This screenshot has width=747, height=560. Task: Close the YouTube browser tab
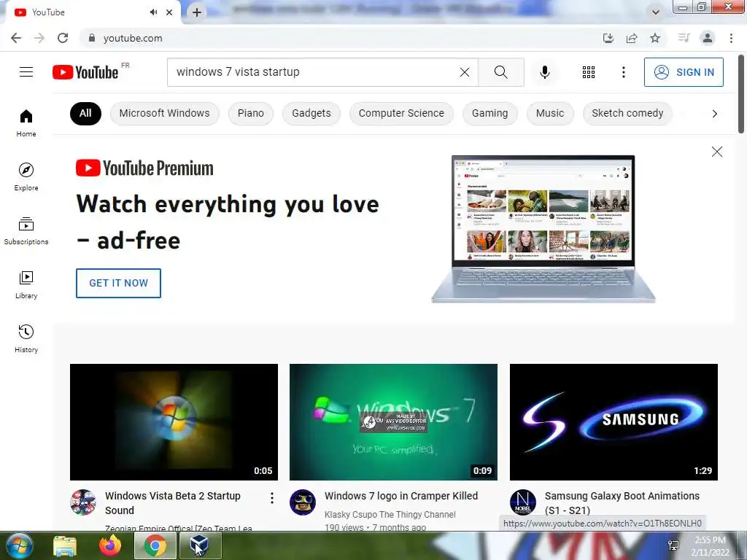click(x=169, y=12)
